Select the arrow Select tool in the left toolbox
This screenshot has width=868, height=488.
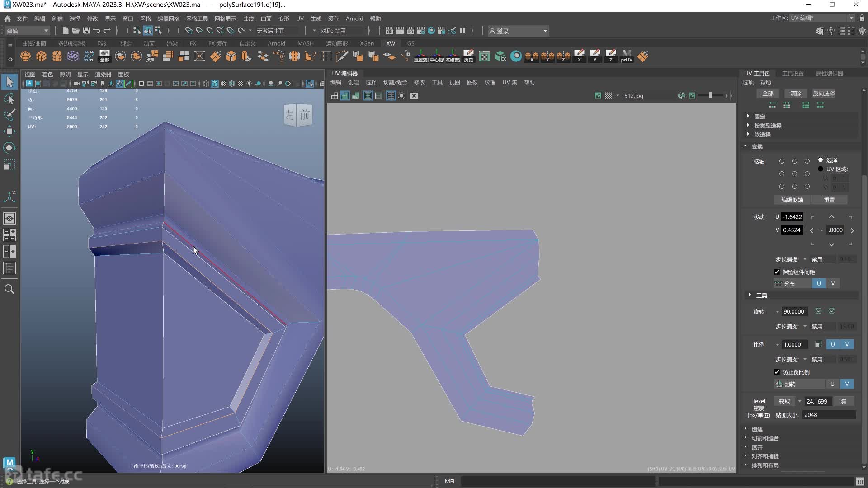click(9, 82)
